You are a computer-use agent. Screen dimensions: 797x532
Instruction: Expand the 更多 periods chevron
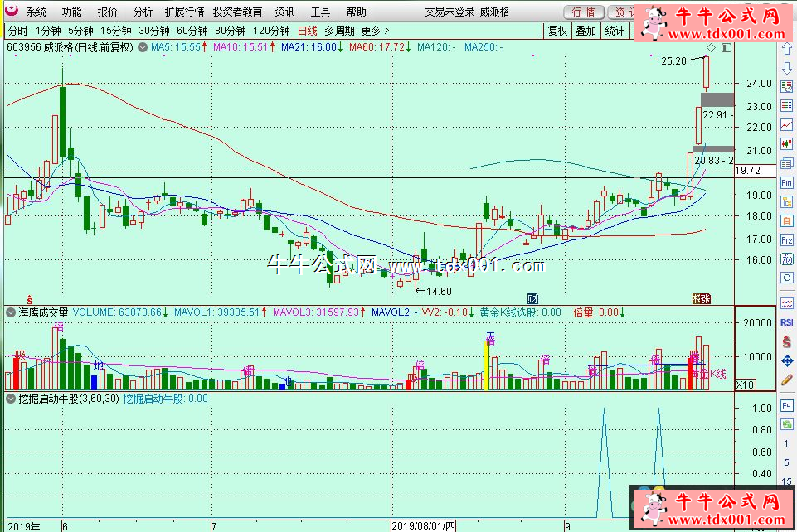click(386, 31)
